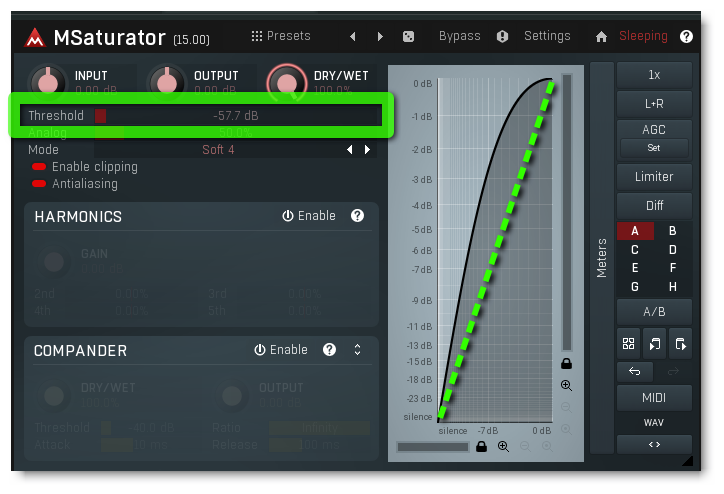Open the Soft 4 mode selector

click(x=218, y=150)
